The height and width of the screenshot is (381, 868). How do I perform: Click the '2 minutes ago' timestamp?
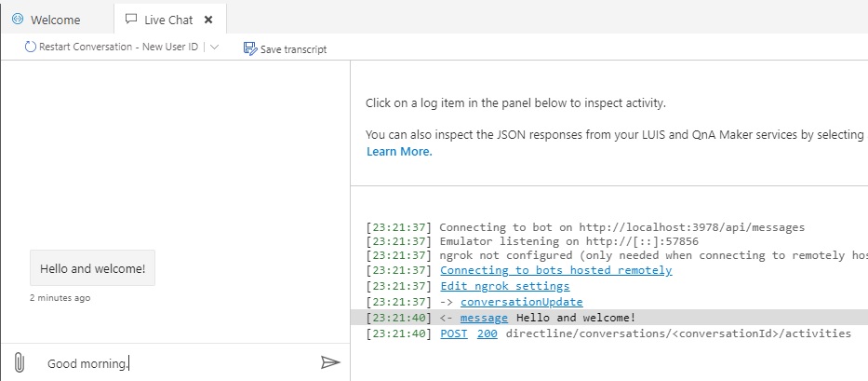[60, 298]
